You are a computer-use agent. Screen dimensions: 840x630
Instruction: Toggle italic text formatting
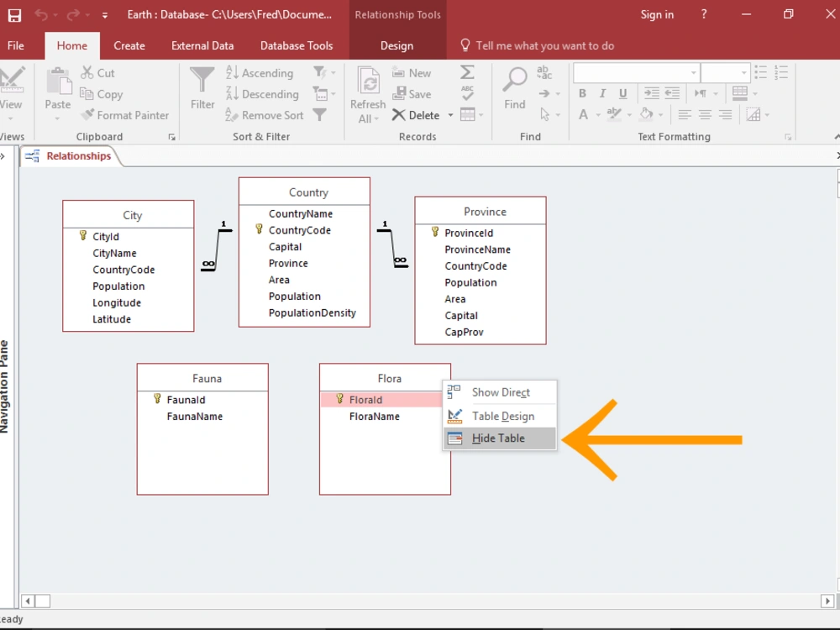[x=601, y=93]
